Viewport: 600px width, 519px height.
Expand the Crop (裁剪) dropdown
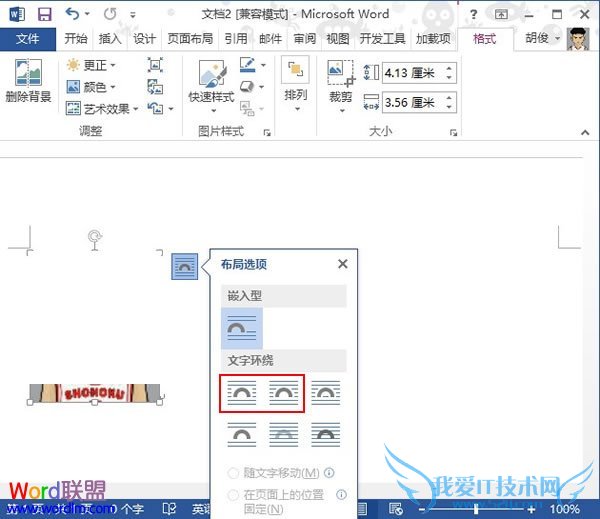(x=340, y=98)
